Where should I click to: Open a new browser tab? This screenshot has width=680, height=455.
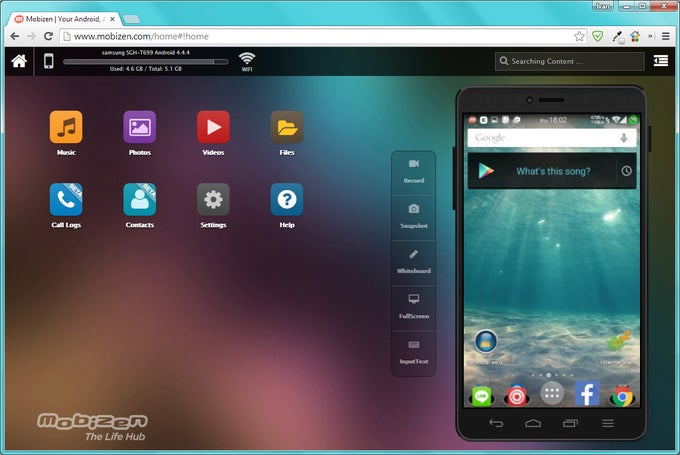[131, 19]
